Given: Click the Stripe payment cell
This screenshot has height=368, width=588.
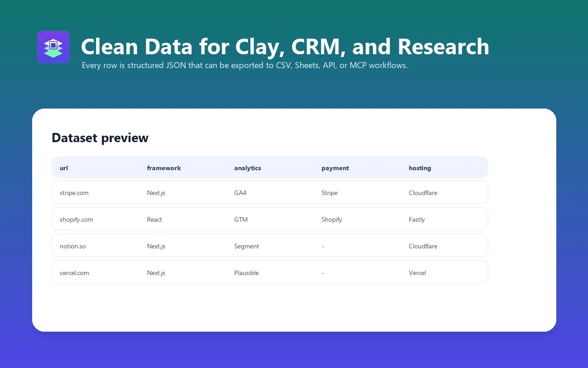Looking at the screenshot, I should [x=329, y=193].
